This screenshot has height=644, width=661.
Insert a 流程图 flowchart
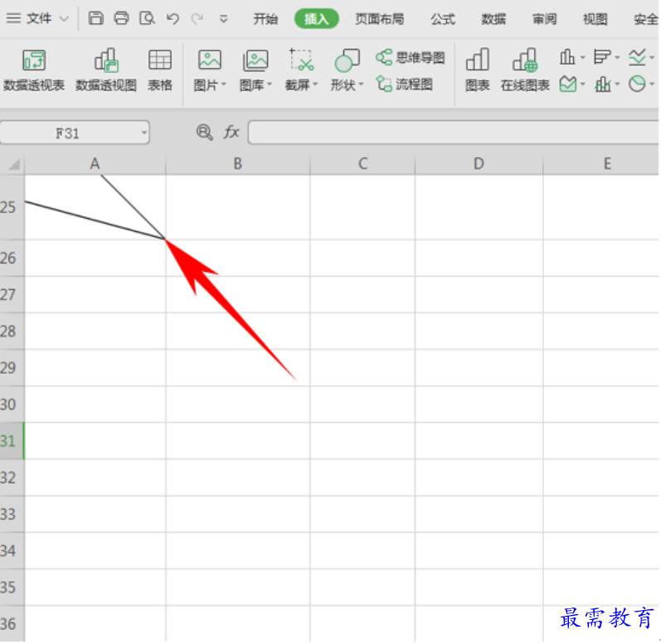tap(404, 85)
